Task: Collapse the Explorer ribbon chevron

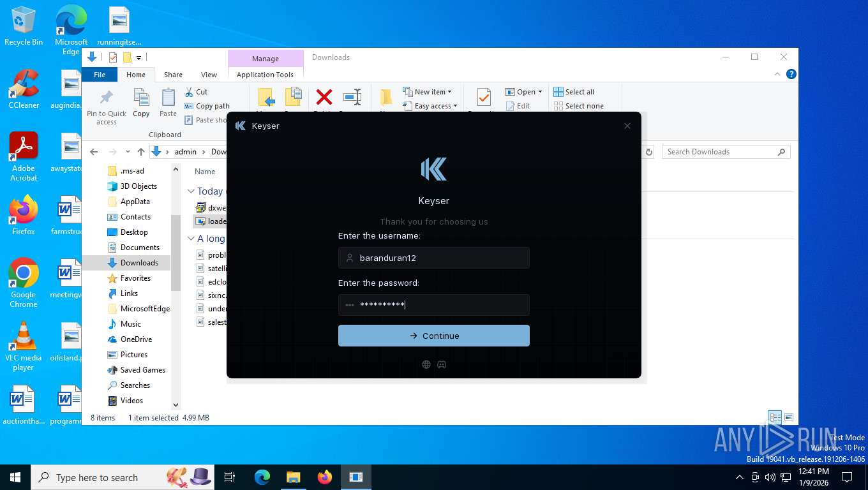Action: click(x=777, y=74)
